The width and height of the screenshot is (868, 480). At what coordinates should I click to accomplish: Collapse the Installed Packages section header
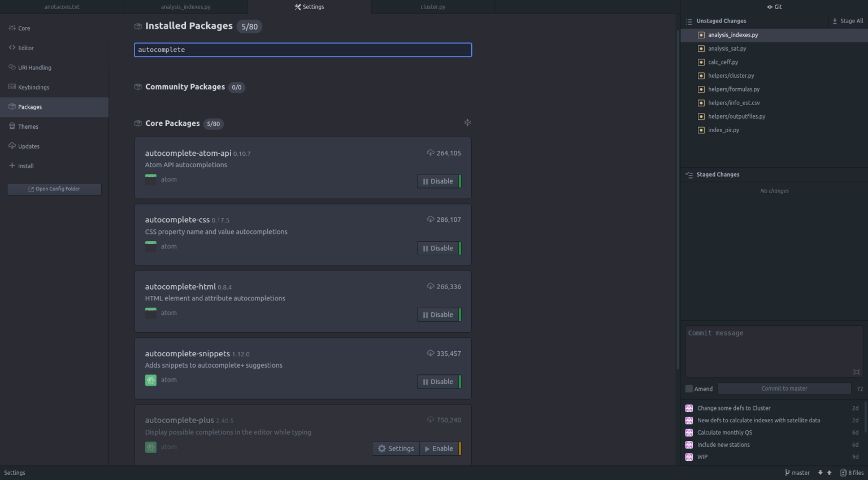coord(189,26)
